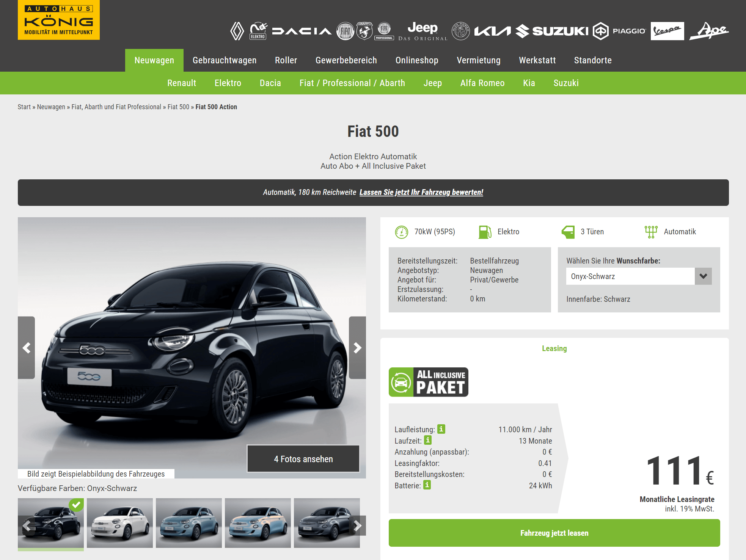Viewport: 746px width, 560px height.
Task: Open the Gewerbebereich menu
Action: tap(346, 60)
